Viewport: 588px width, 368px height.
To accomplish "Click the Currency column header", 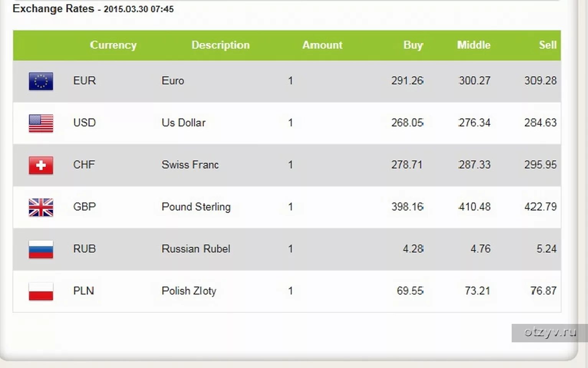I will 113,45.
